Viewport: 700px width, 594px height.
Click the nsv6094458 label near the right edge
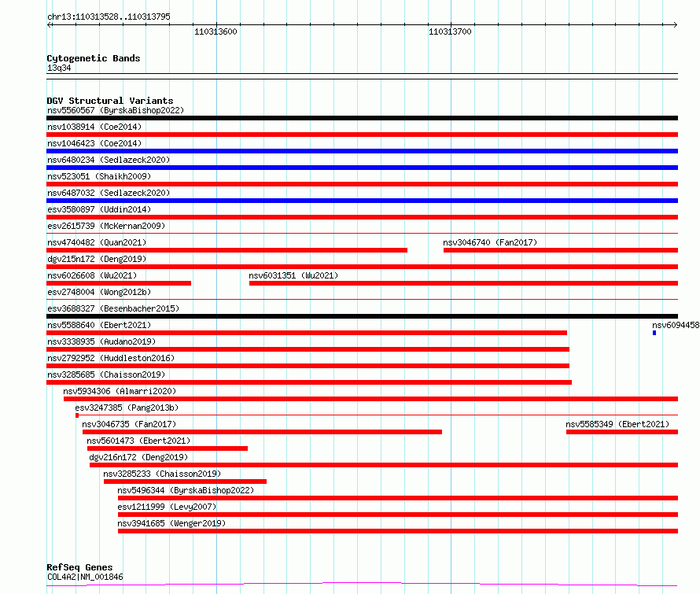point(676,325)
